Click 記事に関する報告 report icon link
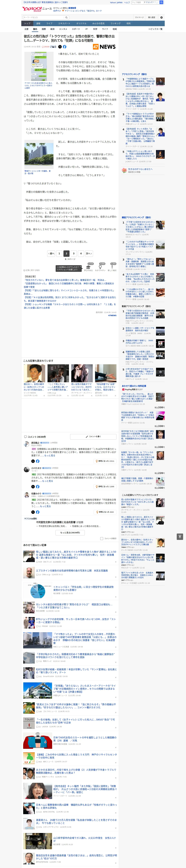The image size is (186, 868). click(x=32, y=270)
